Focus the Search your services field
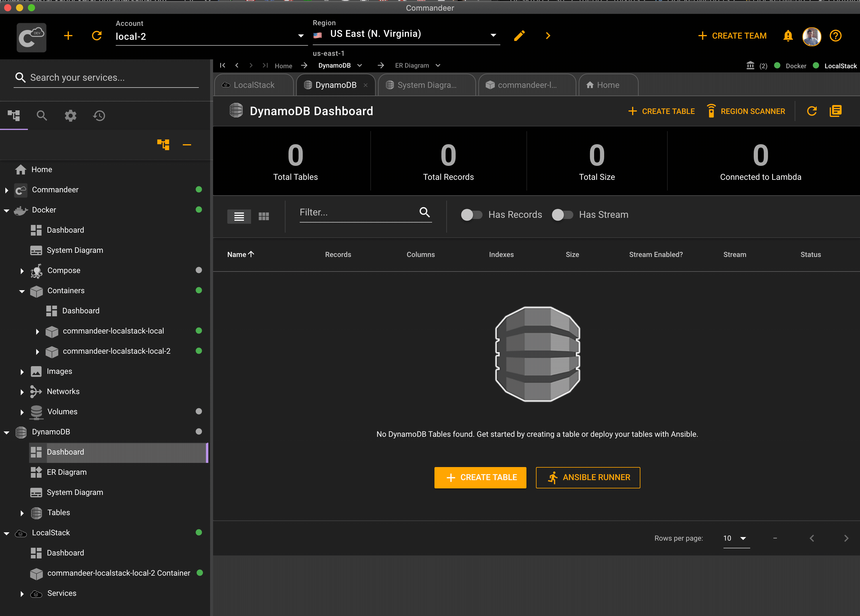Screen dimensions: 860x616 pyautogui.click(x=106, y=77)
